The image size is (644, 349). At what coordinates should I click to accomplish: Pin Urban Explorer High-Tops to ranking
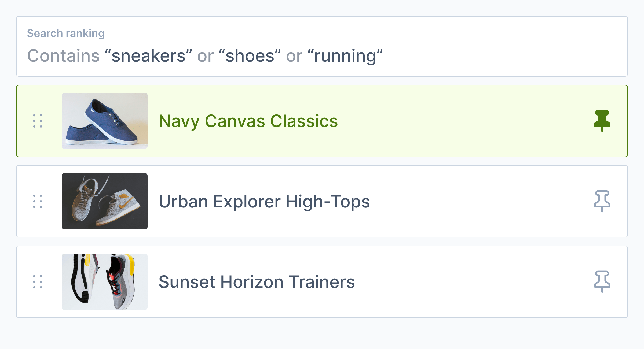[x=602, y=201]
